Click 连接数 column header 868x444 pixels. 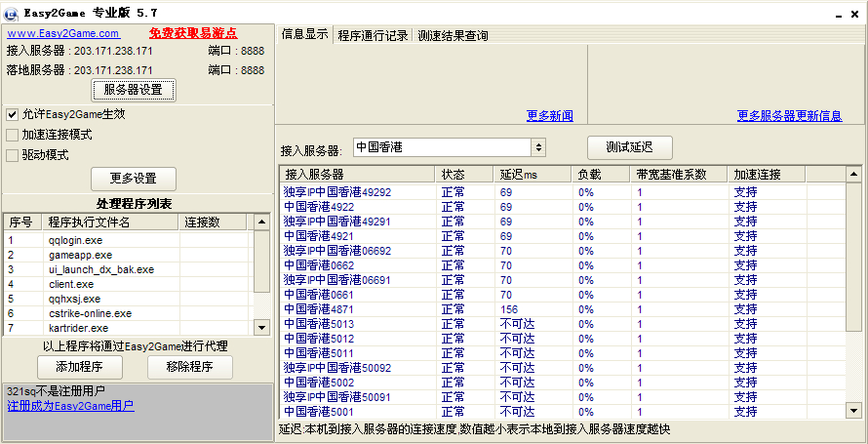[x=214, y=222]
